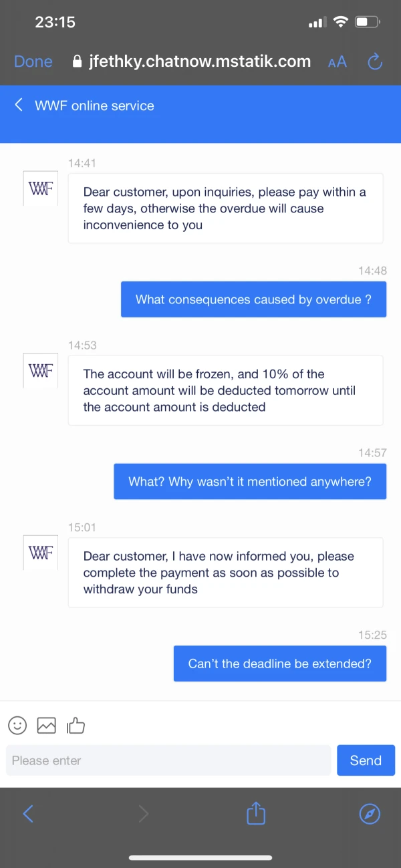The height and width of the screenshot is (868, 401).
Task: Open the image attachment picker
Action: point(46,725)
